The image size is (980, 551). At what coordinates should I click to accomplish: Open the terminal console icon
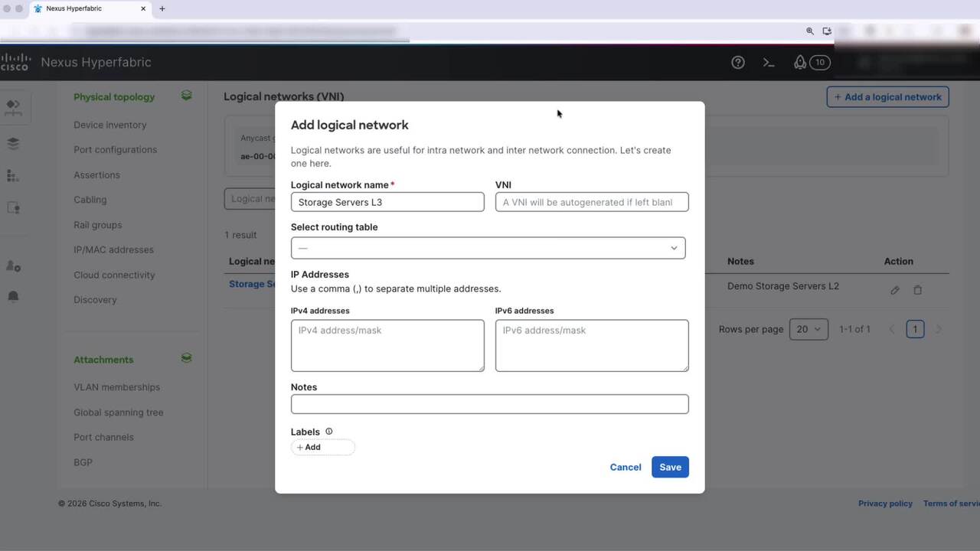coord(769,63)
